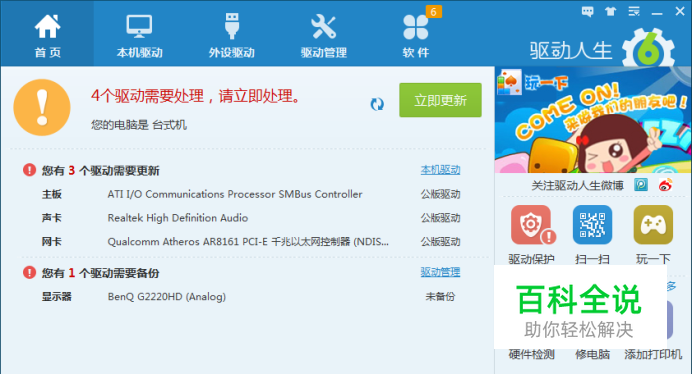Image resolution: width=692 pixels, height=374 pixels.
Task: Click the 驱动人生 6 gear logo
Action: (x=648, y=49)
